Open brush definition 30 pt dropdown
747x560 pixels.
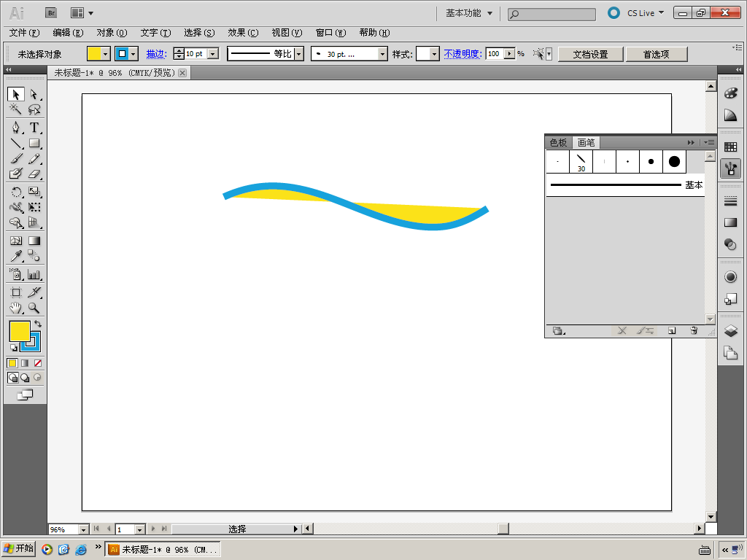coord(382,54)
